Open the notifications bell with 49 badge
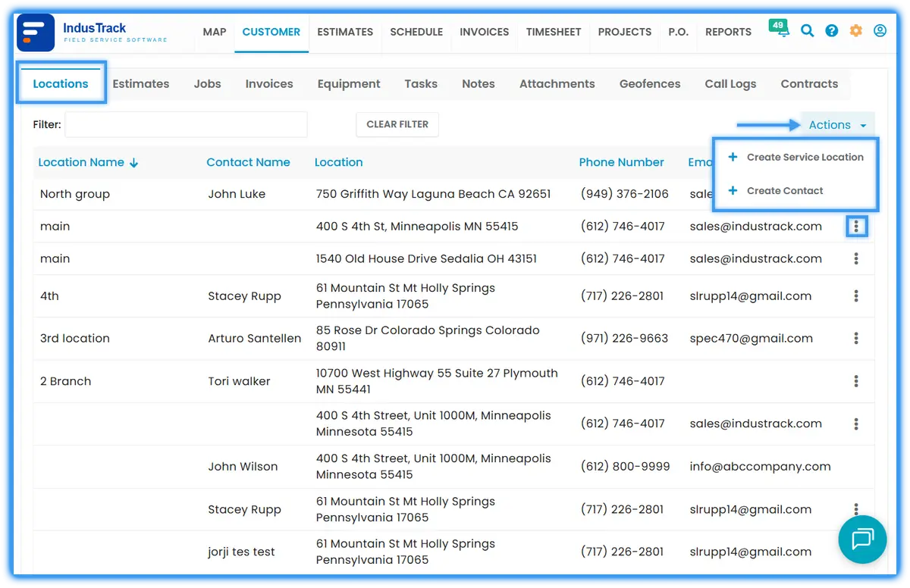Image resolution: width=910 pixels, height=588 pixels. (x=779, y=29)
